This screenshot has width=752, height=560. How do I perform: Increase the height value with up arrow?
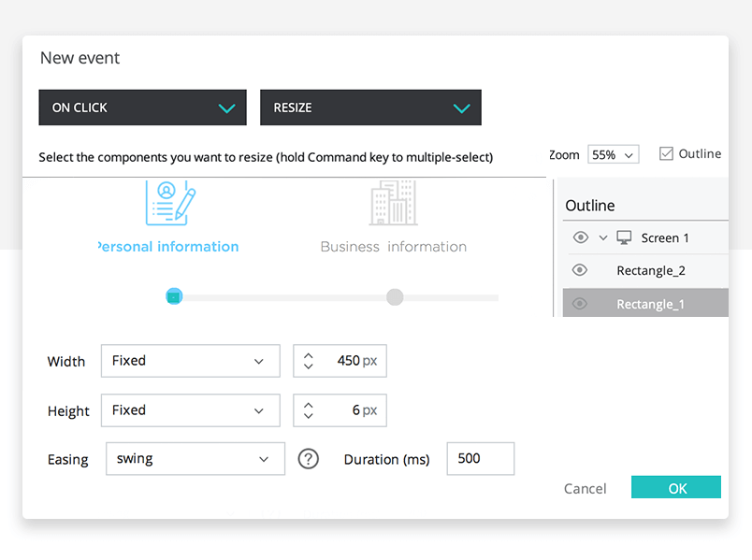[x=309, y=405]
